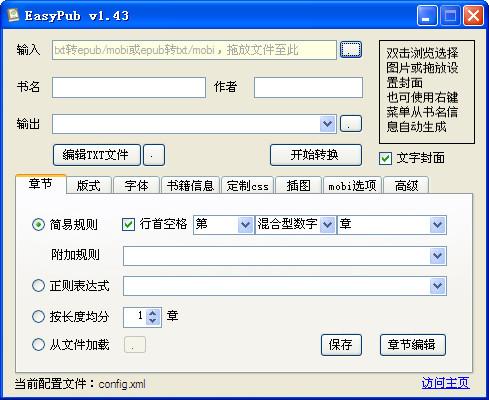Click the 保存 button
The image size is (489, 400).
(341, 345)
